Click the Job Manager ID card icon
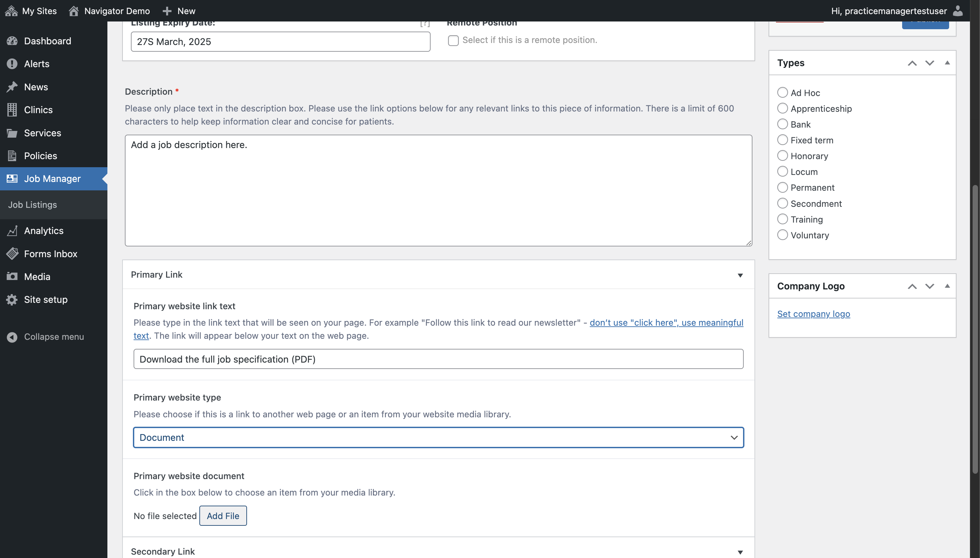The height and width of the screenshot is (558, 980). click(12, 179)
